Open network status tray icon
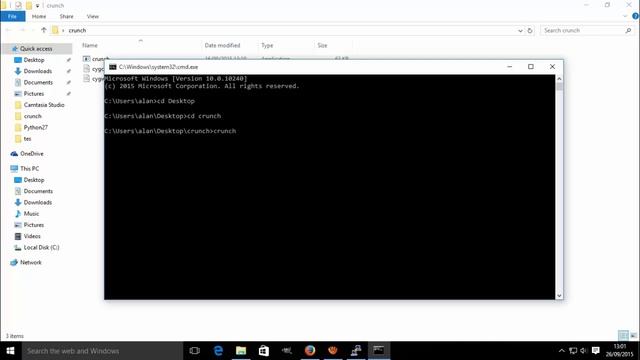640x360 pixels. pyautogui.click(x=573, y=351)
